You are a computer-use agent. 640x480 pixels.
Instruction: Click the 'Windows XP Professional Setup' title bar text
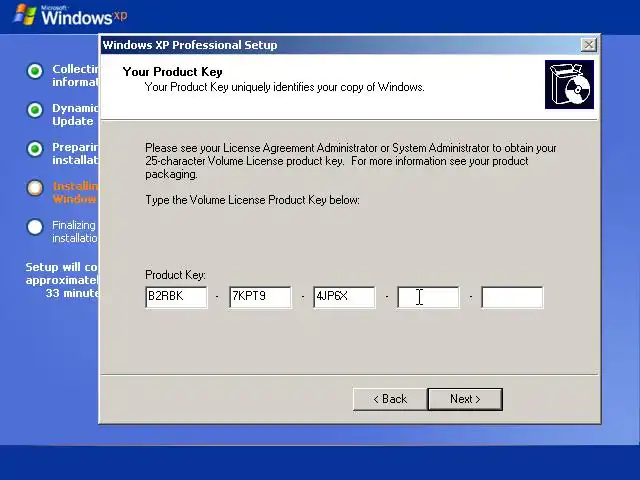(x=190, y=45)
